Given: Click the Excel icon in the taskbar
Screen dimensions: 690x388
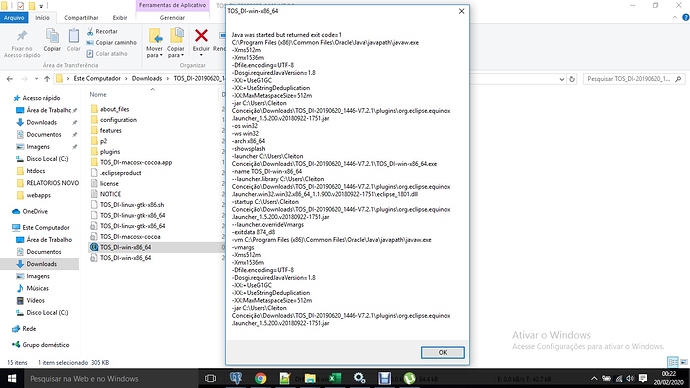Looking at the screenshot, I should click(335, 378).
